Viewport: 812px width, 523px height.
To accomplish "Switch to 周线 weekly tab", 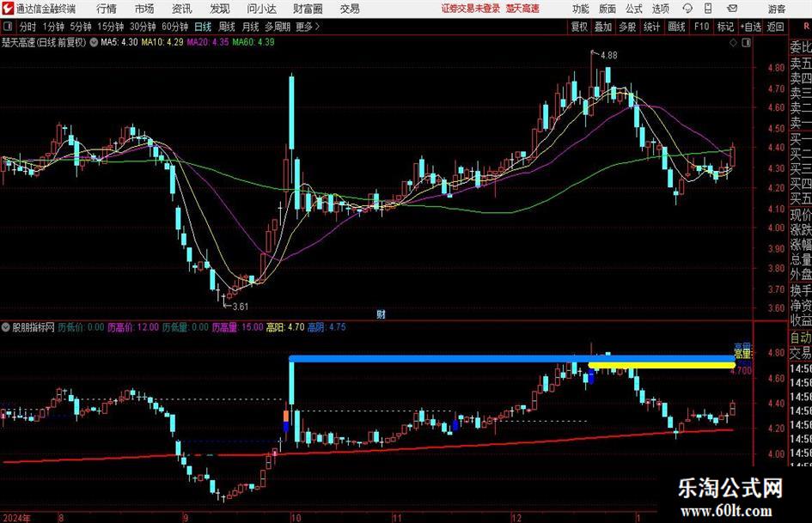I will click(x=227, y=27).
